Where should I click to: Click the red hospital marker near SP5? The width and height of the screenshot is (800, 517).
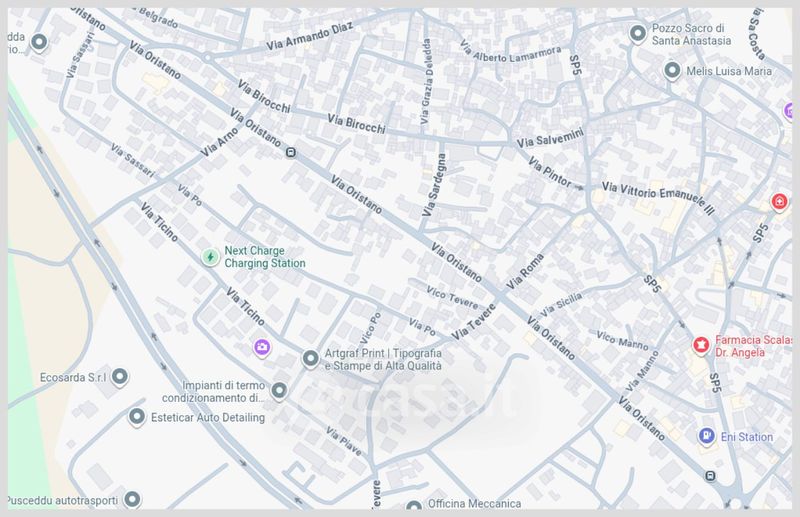coord(779,202)
